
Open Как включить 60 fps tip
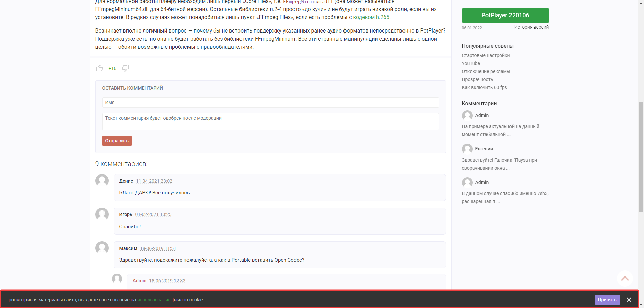click(x=484, y=87)
